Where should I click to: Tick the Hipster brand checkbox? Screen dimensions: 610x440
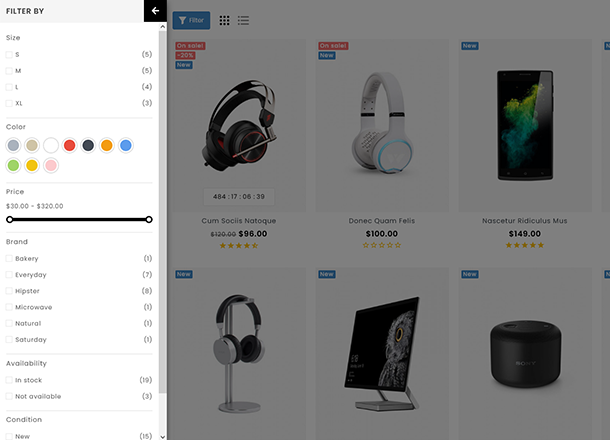click(x=9, y=291)
